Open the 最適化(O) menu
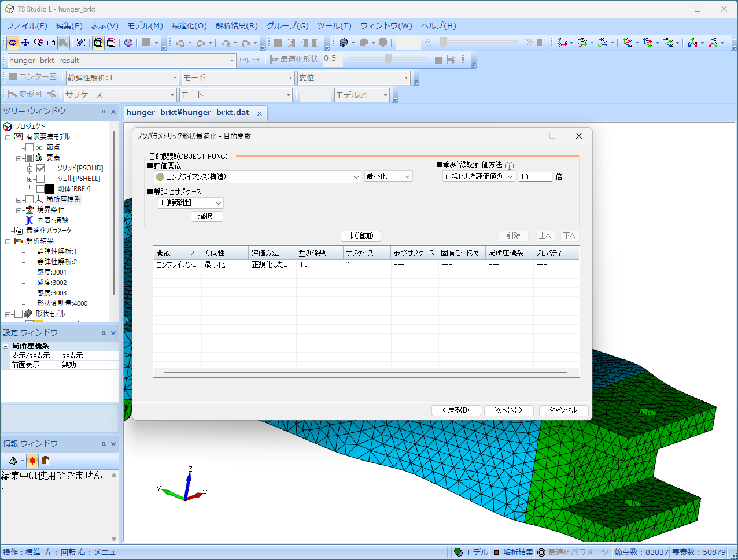738x560 pixels. (189, 26)
